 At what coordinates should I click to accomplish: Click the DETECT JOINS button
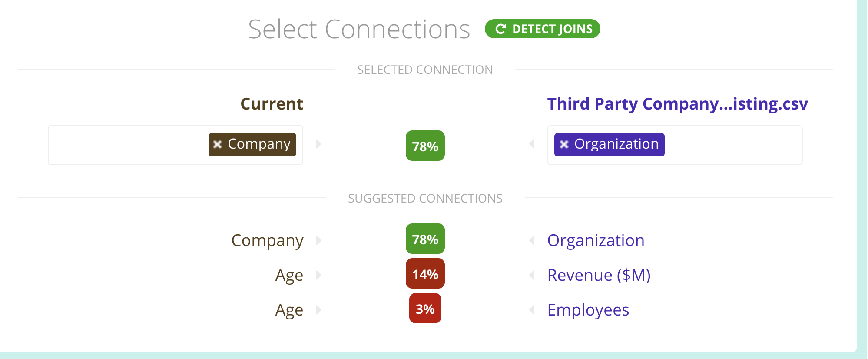click(x=542, y=29)
